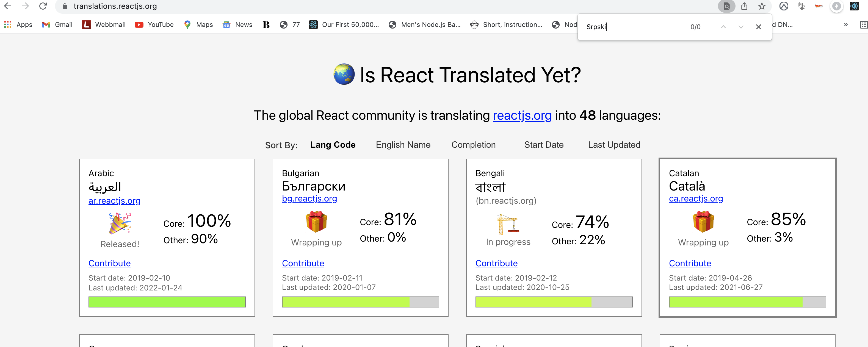
Task: Bookmark this page with the star icon
Action: tap(762, 6)
